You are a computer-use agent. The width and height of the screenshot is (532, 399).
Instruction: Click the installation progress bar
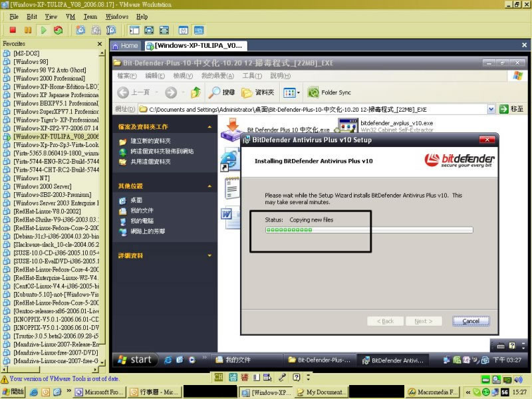(x=369, y=230)
